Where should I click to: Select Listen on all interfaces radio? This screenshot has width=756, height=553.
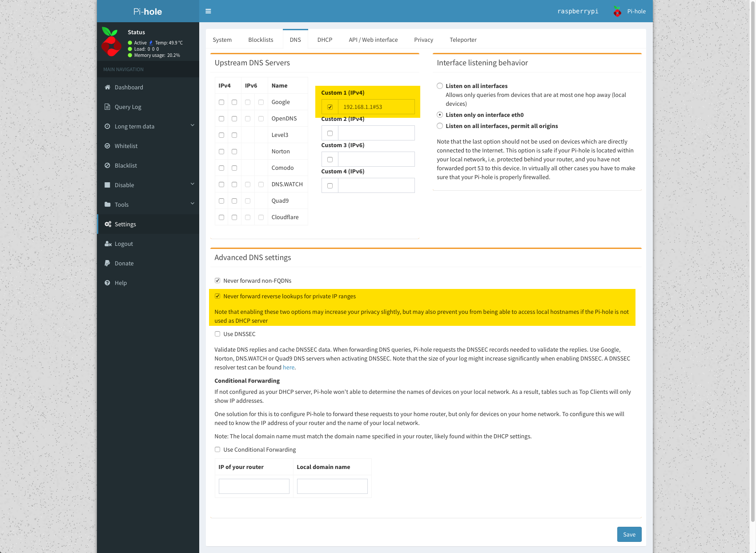440,86
